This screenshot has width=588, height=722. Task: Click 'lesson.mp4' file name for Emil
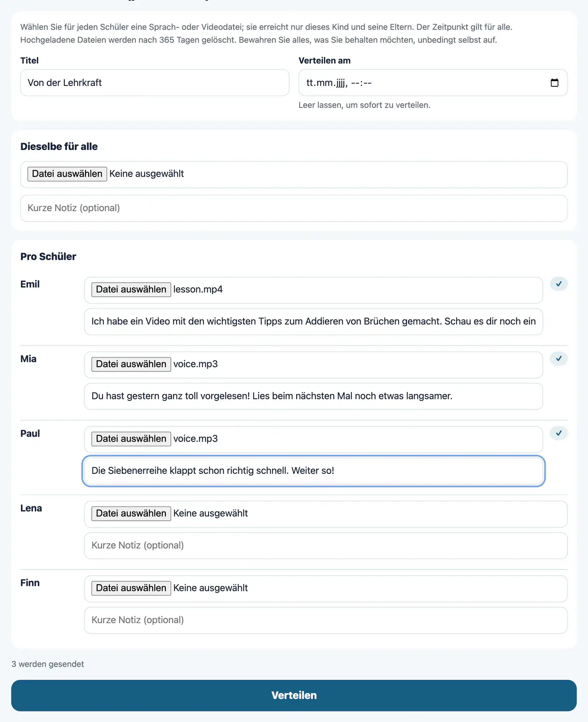coord(198,290)
